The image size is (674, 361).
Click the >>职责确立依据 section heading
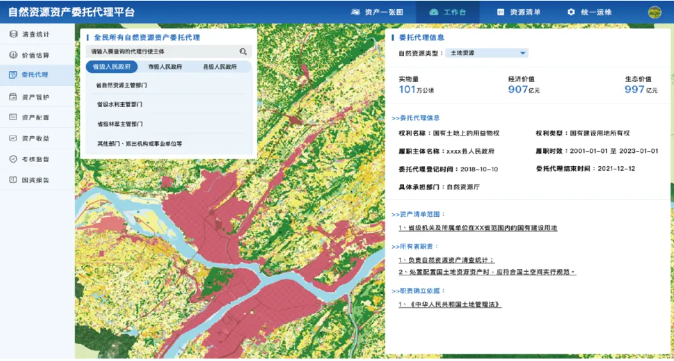pyautogui.click(x=418, y=291)
